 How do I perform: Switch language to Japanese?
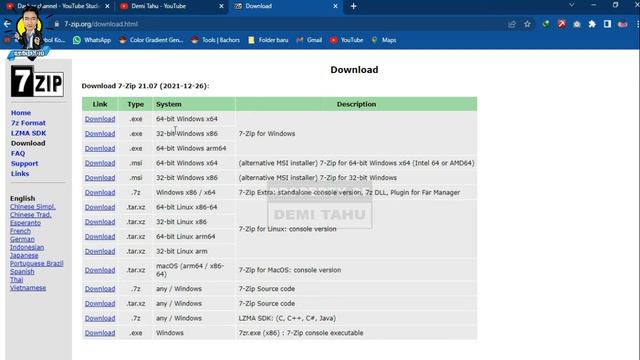pyautogui.click(x=24, y=256)
